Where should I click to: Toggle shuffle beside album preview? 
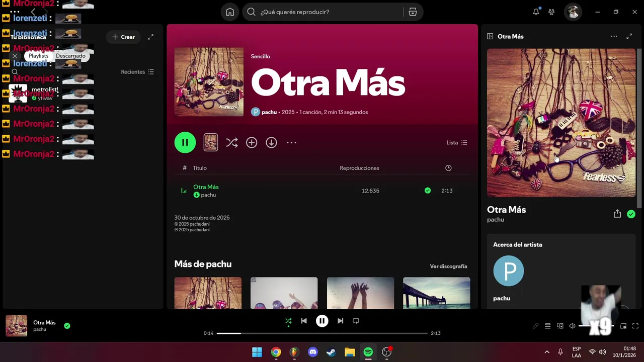pos(231,143)
